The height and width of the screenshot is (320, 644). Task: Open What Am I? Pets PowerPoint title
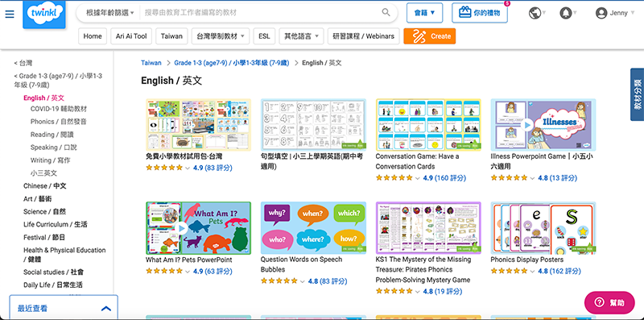(189, 260)
